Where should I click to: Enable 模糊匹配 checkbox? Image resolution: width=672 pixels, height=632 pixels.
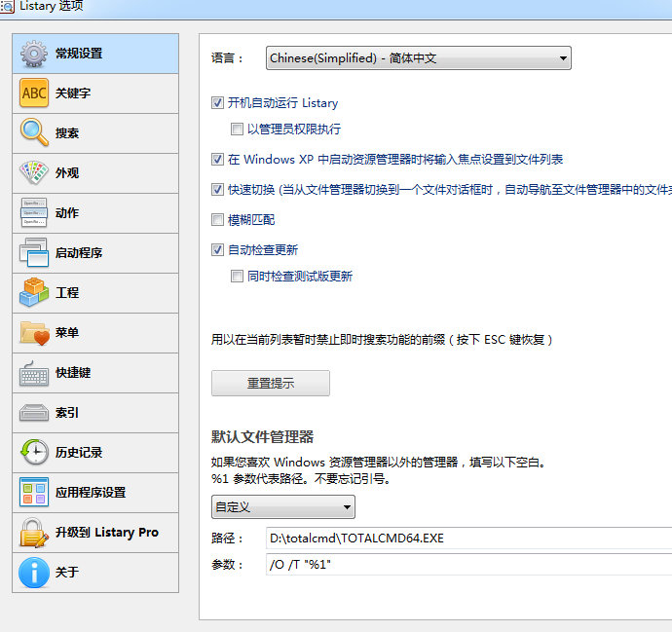tap(217, 220)
